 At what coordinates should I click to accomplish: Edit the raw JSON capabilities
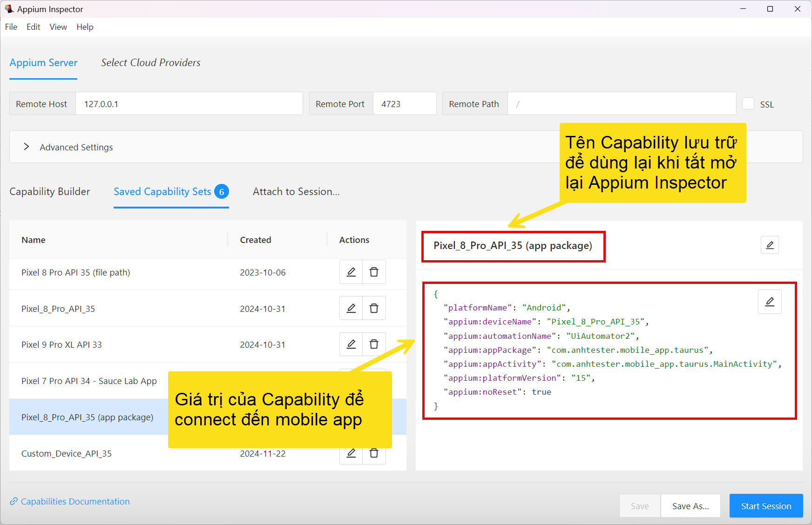pos(770,302)
